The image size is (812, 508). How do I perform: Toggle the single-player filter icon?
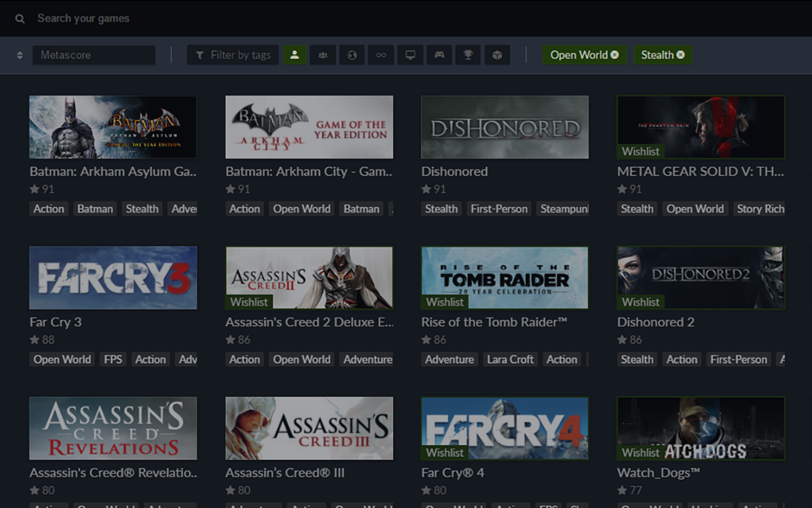[x=294, y=55]
